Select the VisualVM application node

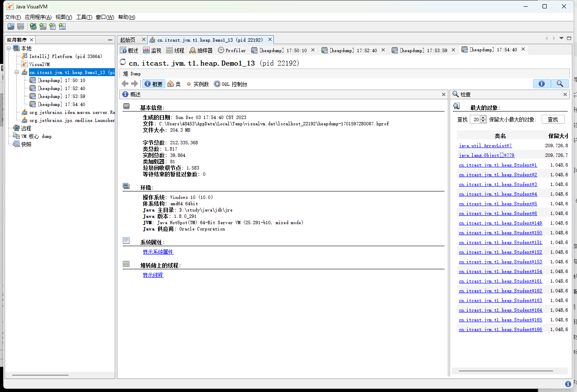tap(36, 64)
